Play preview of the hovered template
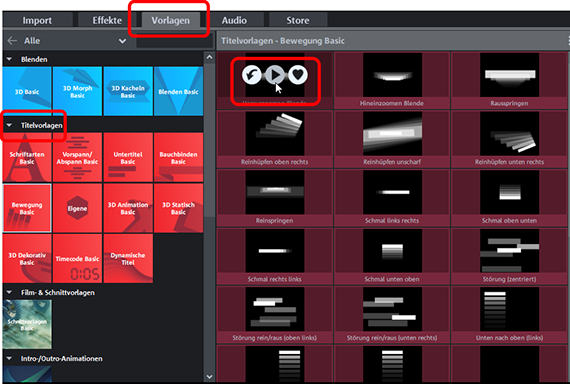The width and height of the screenshot is (570, 384). point(275,75)
